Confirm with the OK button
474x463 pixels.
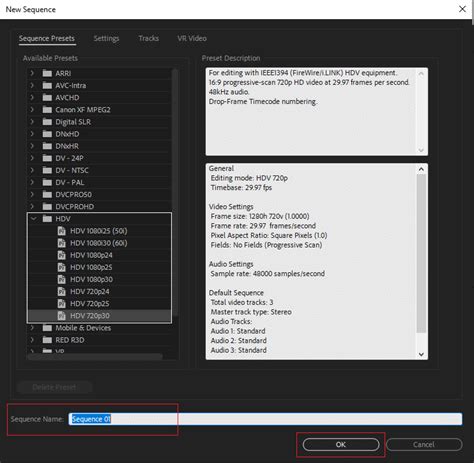click(x=341, y=444)
